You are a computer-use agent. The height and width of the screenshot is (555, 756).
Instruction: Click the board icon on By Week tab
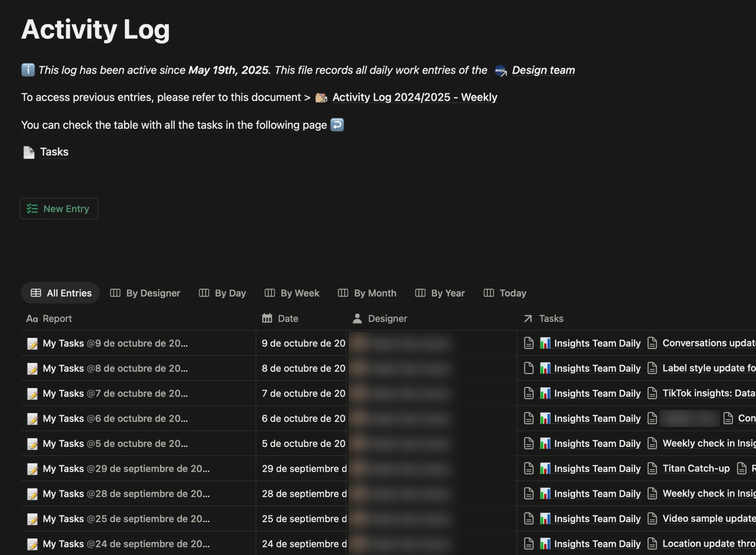[x=270, y=293]
